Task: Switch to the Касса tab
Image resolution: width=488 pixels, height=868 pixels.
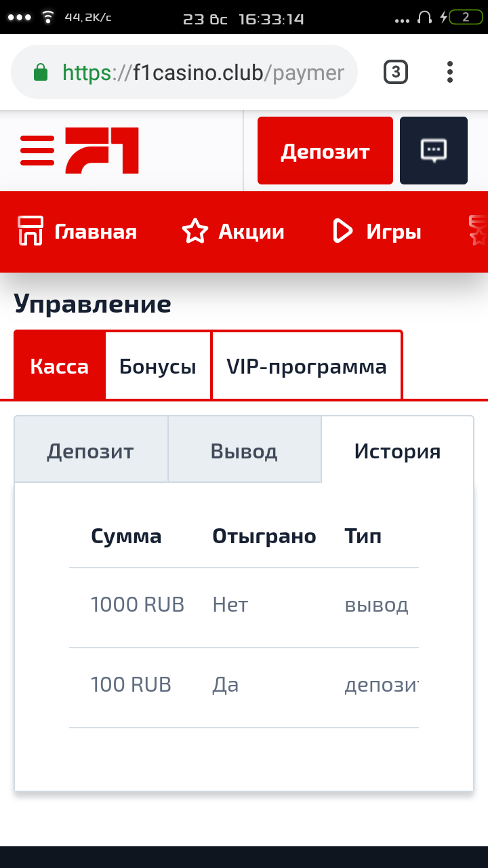Action: coord(60,367)
